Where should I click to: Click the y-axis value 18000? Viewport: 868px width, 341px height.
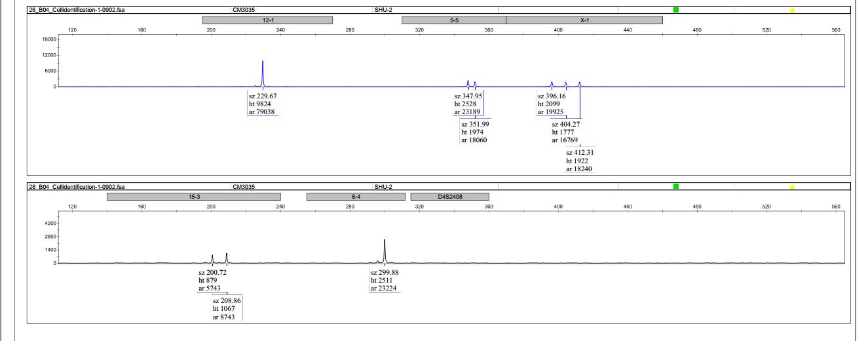click(48, 39)
